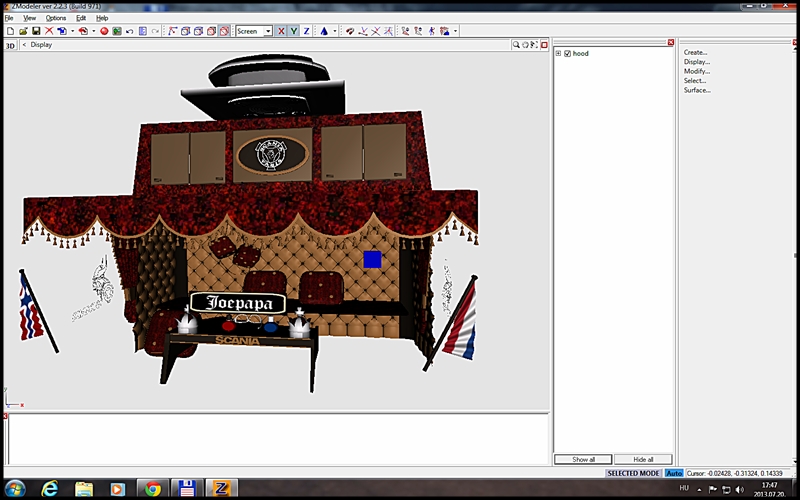
Task: Click the red X delete toolbar icon
Action: click(48, 31)
